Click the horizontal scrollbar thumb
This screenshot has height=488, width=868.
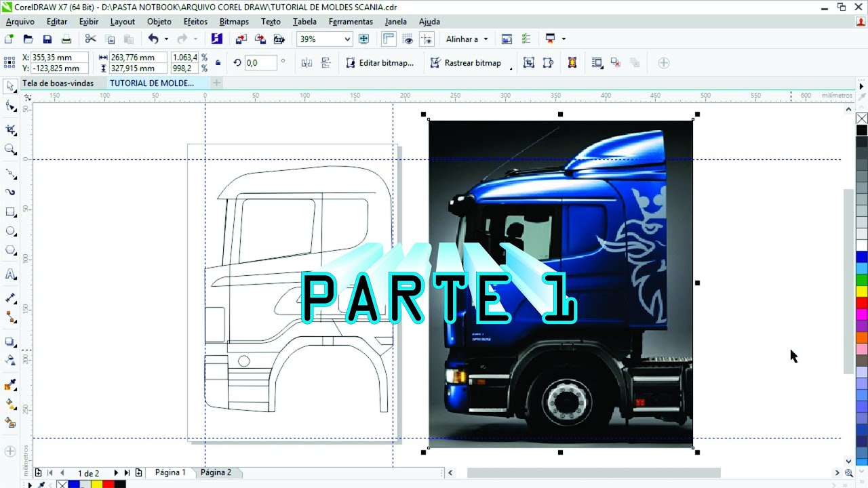point(593,472)
